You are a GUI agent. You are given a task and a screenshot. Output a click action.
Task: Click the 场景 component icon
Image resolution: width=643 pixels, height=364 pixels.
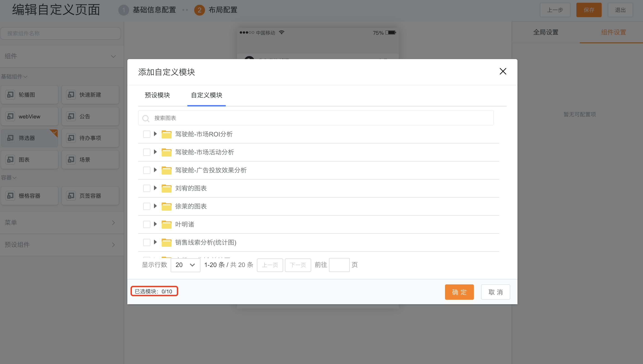(x=71, y=159)
